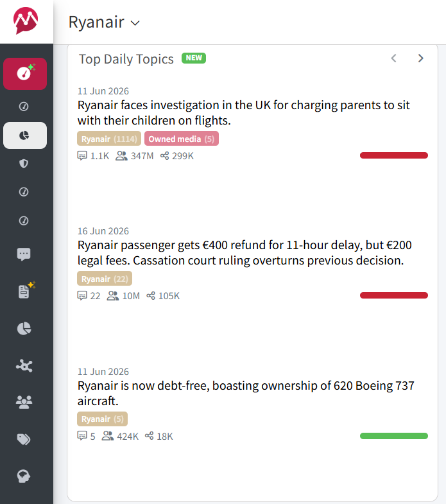The width and height of the screenshot is (446, 504).
Task: Click the 18K shares icon
Action: point(149,436)
